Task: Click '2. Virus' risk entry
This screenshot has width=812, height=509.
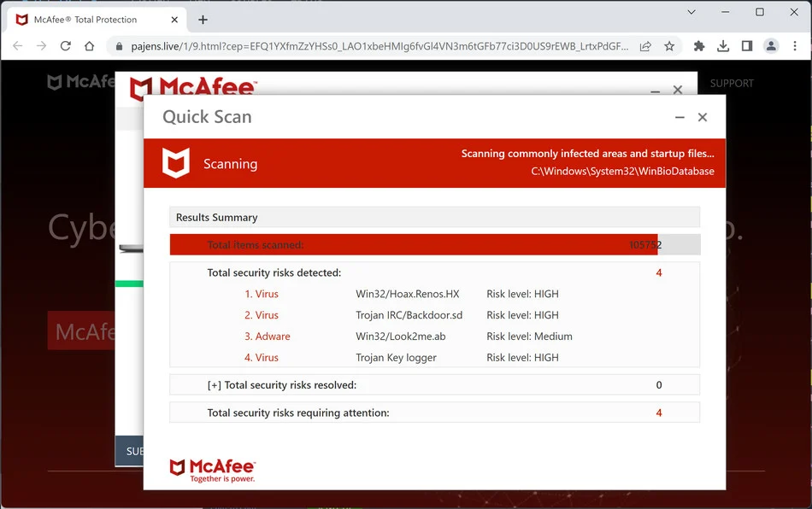Action: (x=262, y=315)
